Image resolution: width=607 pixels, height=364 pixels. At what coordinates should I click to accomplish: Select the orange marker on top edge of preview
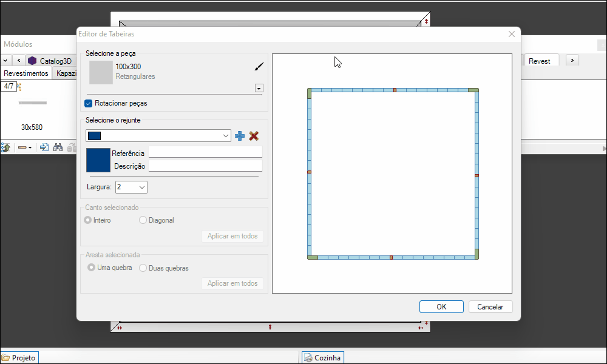click(395, 90)
